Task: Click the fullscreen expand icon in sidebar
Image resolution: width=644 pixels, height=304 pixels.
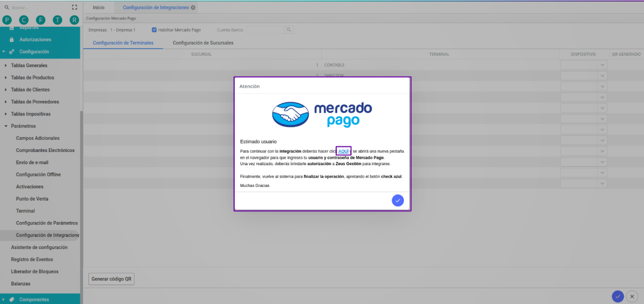Action: pos(74,7)
